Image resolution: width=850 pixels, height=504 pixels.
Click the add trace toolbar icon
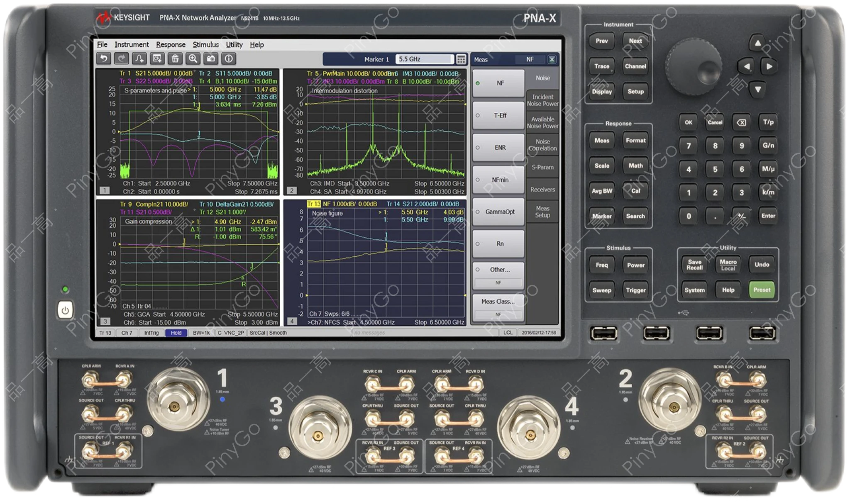139,58
